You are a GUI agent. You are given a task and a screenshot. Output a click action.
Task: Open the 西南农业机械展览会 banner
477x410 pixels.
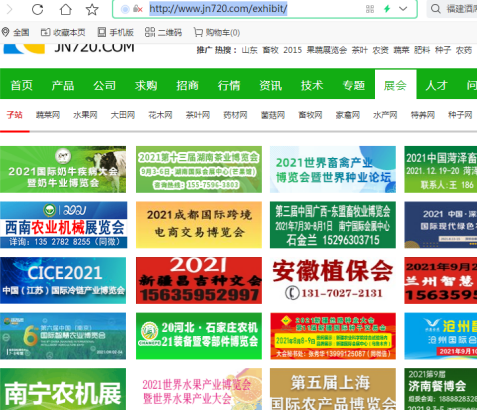(63, 225)
